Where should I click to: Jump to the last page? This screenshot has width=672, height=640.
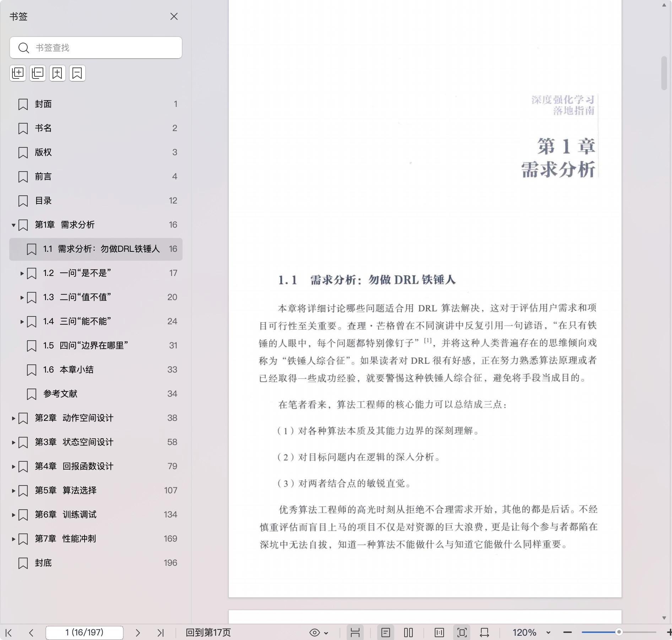click(161, 633)
